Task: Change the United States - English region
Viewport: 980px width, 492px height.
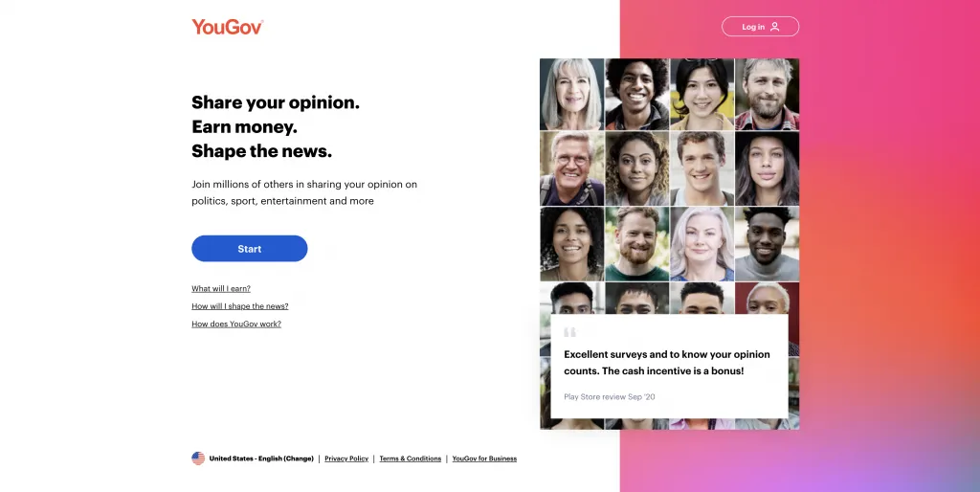Action: click(261, 458)
